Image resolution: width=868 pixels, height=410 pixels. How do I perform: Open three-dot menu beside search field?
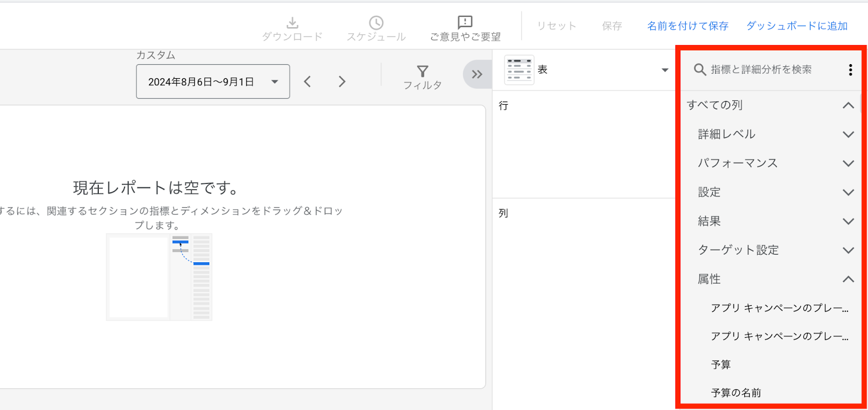850,70
